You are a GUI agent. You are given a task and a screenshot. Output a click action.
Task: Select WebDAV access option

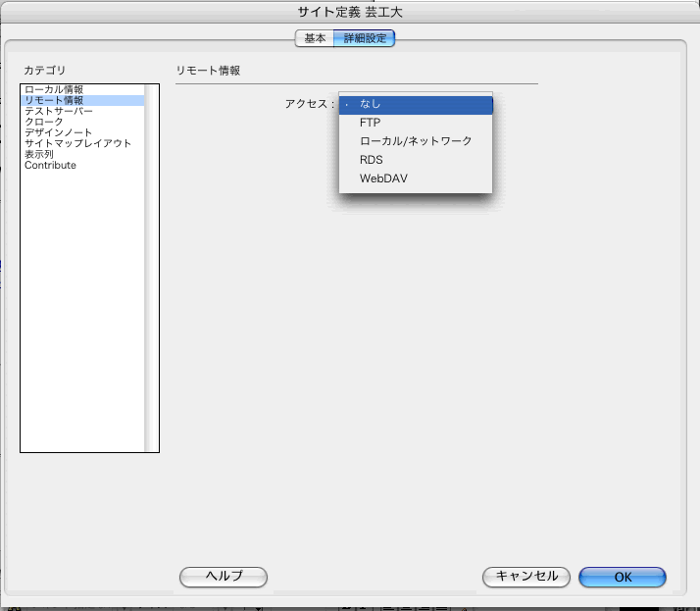[416, 178]
